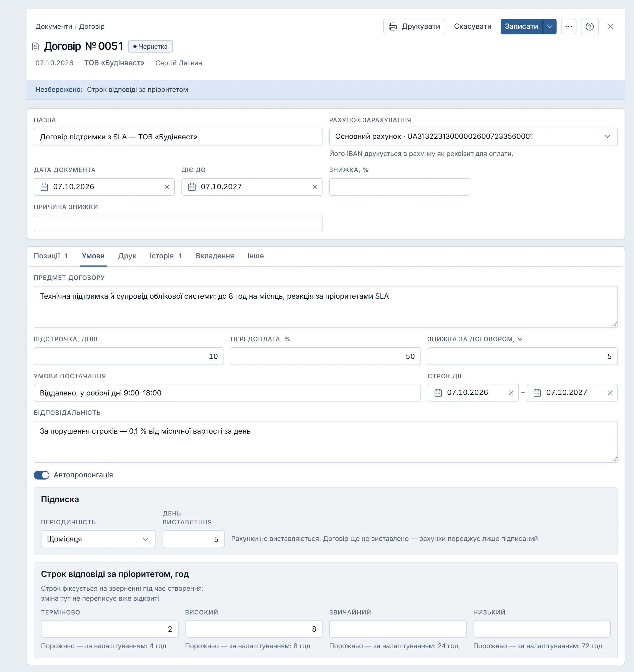Open the ТОВ «Будінвест» counterparty link
Viewport: 634px width, 672px height.
pos(114,63)
